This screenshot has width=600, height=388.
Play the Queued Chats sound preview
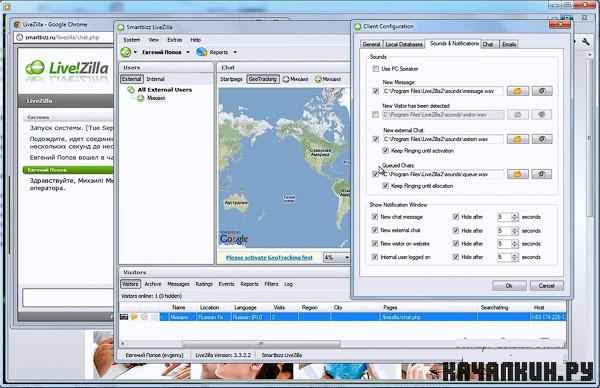[541, 174]
